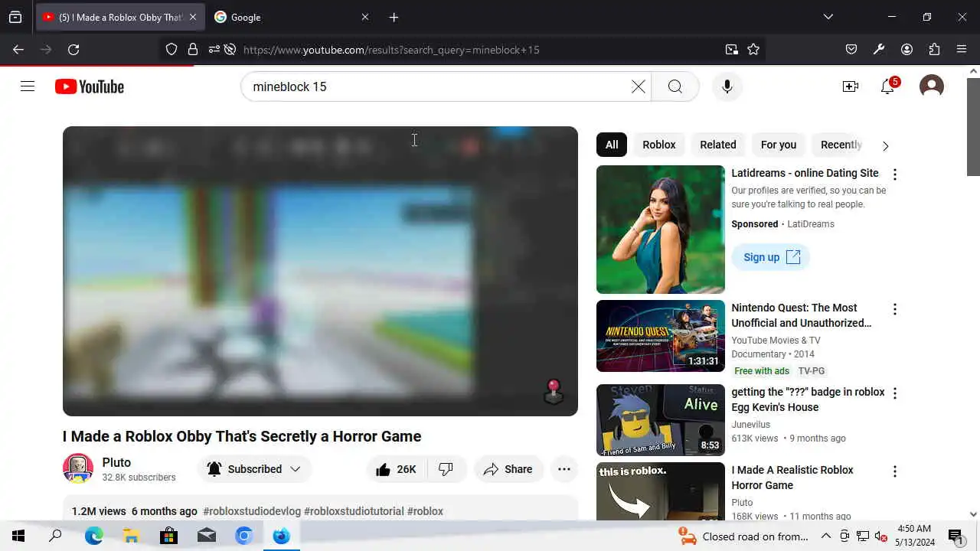This screenshot has width=980, height=551.
Task: Click Sign up on Latidreams ad
Action: point(771,257)
